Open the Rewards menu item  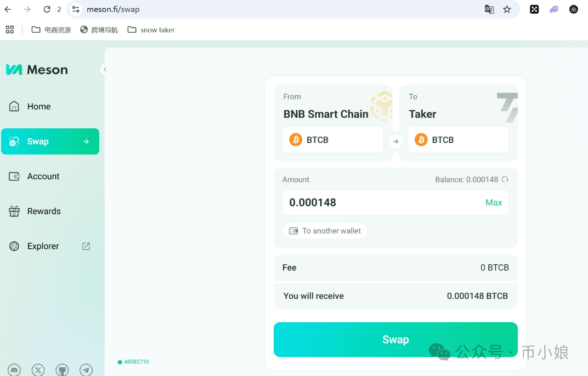click(x=44, y=211)
